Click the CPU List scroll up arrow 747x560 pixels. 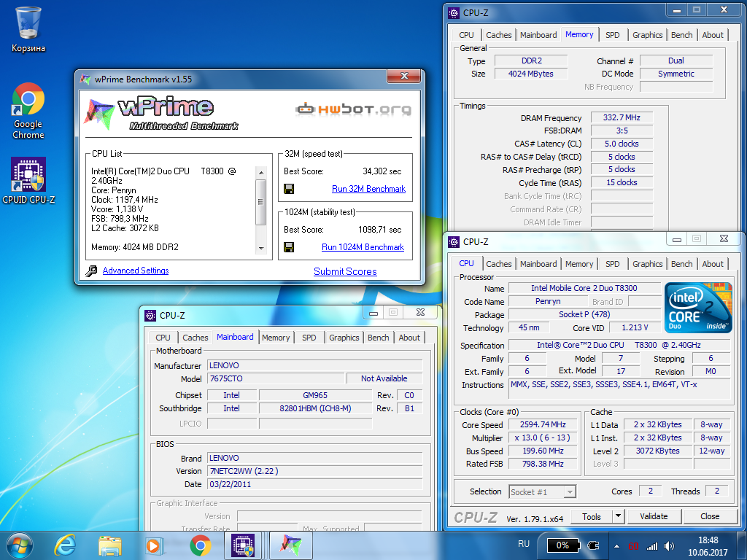[260, 172]
